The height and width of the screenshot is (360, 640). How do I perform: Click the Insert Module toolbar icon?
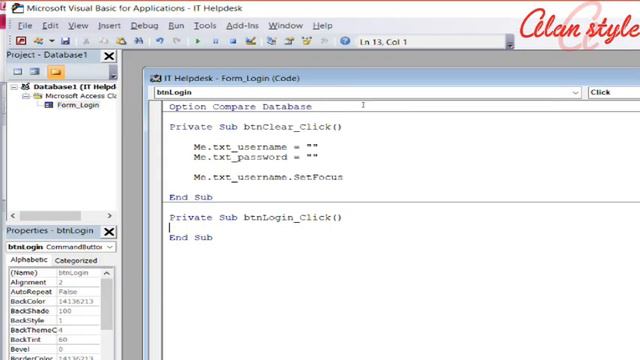pos(39,41)
